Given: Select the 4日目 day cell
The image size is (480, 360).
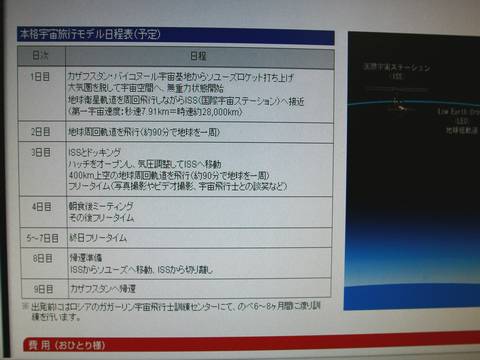Looking at the screenshot, I should 43,212.
